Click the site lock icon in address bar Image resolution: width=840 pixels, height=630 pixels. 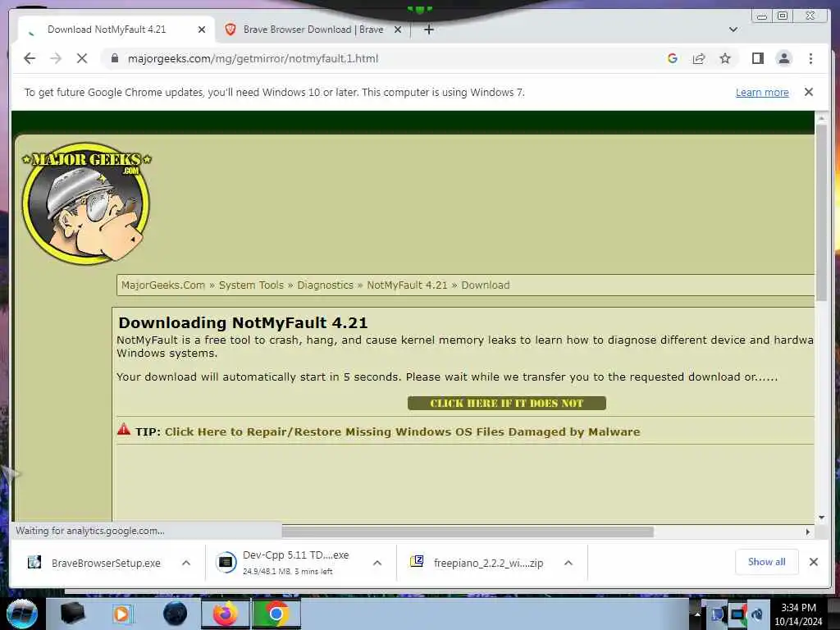coord(115,58)
